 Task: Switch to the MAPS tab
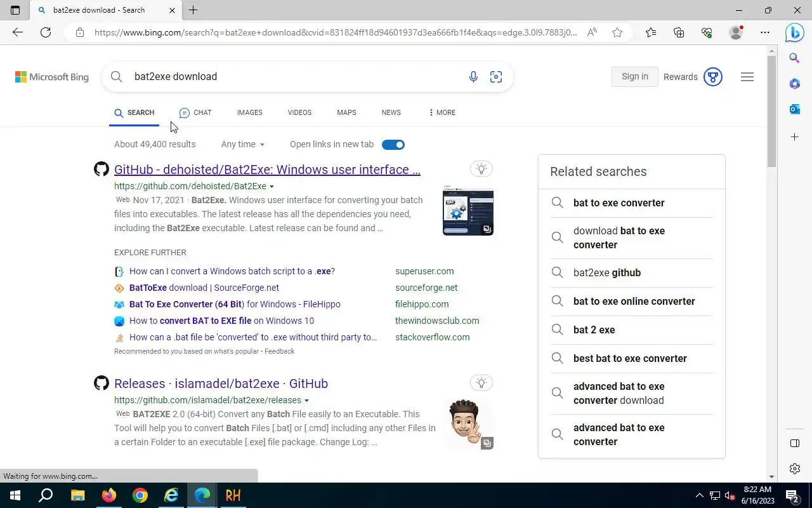click(346, 112)
